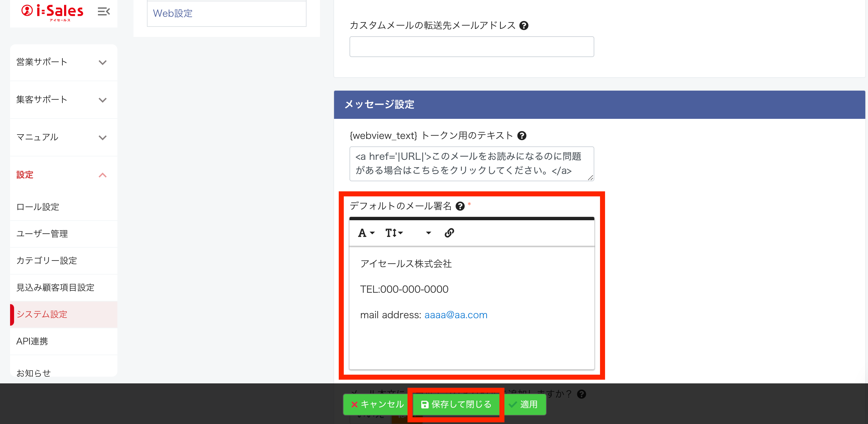Click the insert link icon in editor toolbar
Image resolution: width=868 pixels, height=424 pixels.
(449, 233)
